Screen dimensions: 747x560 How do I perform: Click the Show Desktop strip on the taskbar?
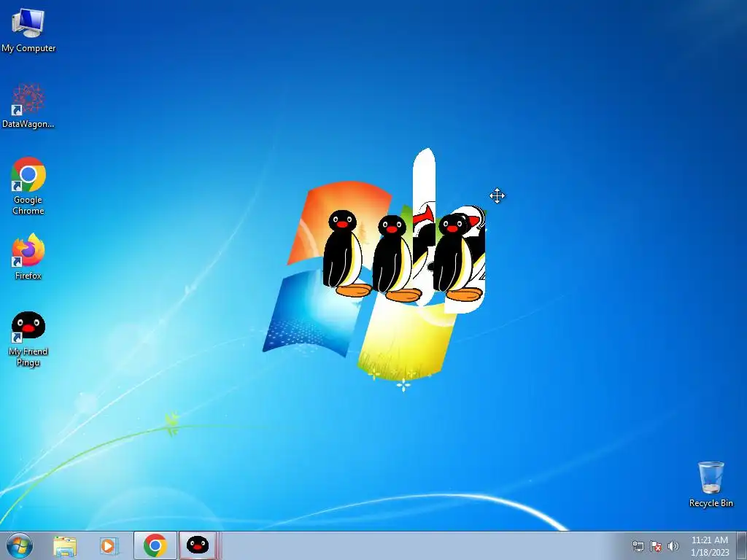point(742,545)
